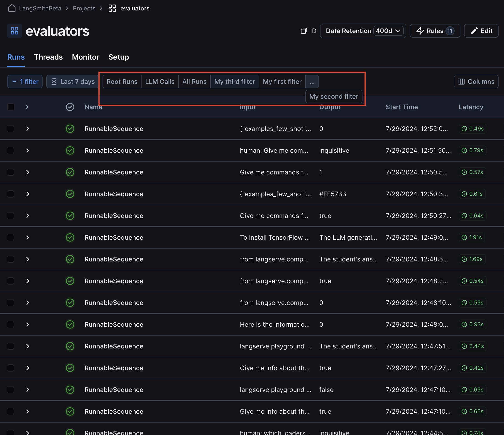Switch to the Threads tab

pos(48,57)
